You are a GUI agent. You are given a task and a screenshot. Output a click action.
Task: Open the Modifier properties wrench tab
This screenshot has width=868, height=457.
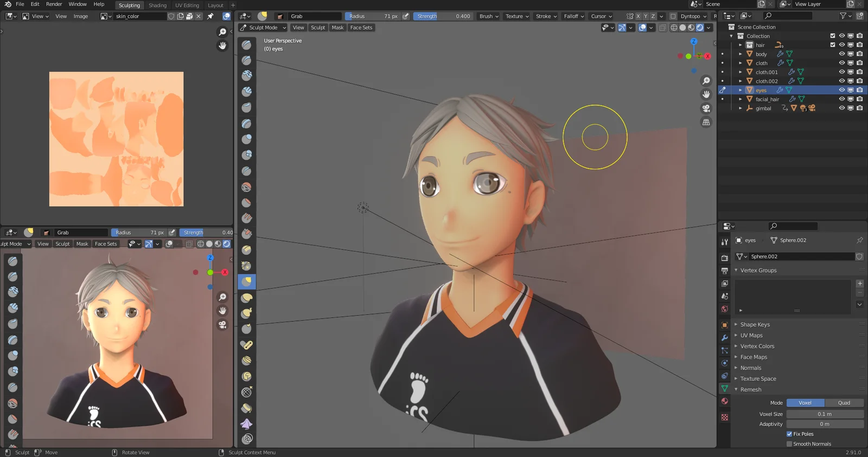coord(725,338)
